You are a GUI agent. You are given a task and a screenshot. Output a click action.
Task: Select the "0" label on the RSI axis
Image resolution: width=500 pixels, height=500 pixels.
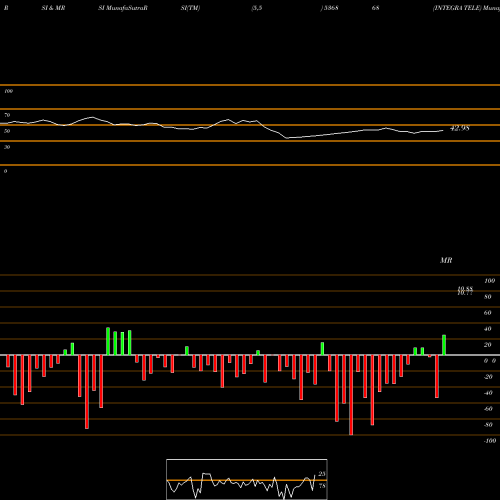click(5, 171)
